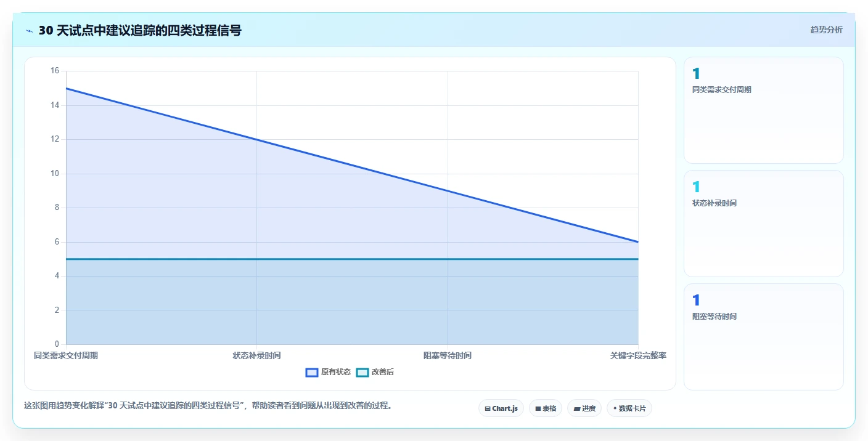Click x-axis label 关键字段完整率
The width and height of the screenshot is (868, 441).
(638, 355)
